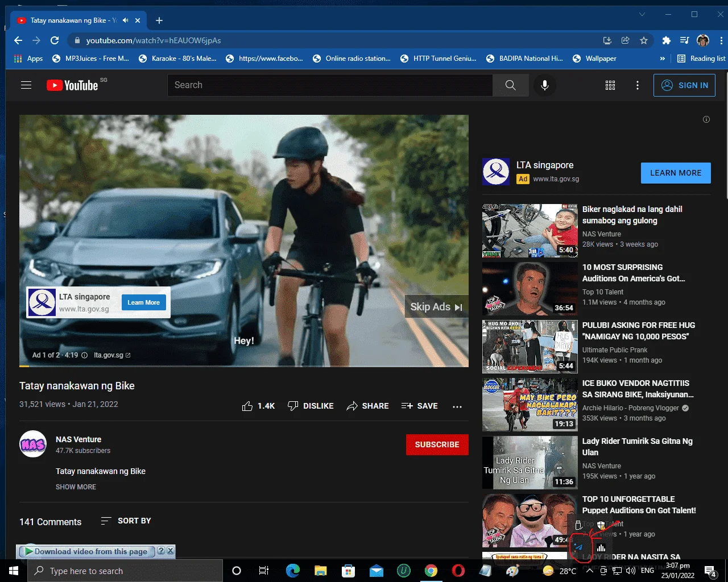728x582 pixels.
Task: Save video to a playlist
Action: pyautogui.click(x=419, y=406)
